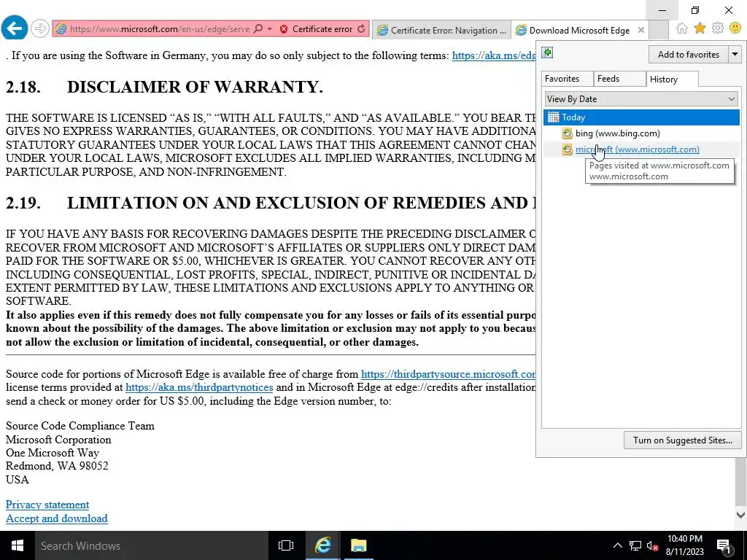Open a new tab button
Screen dimensions: 747x560
tap(659, 30)
